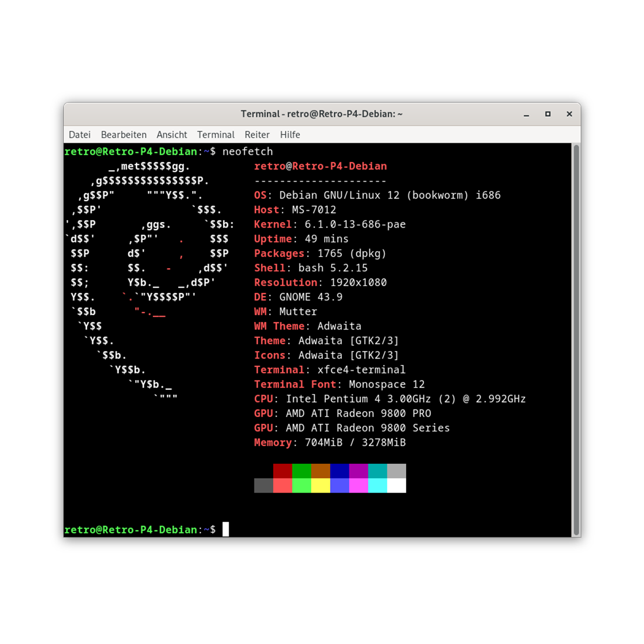
Task: Click the window title bar text
Action: (321, 114)
